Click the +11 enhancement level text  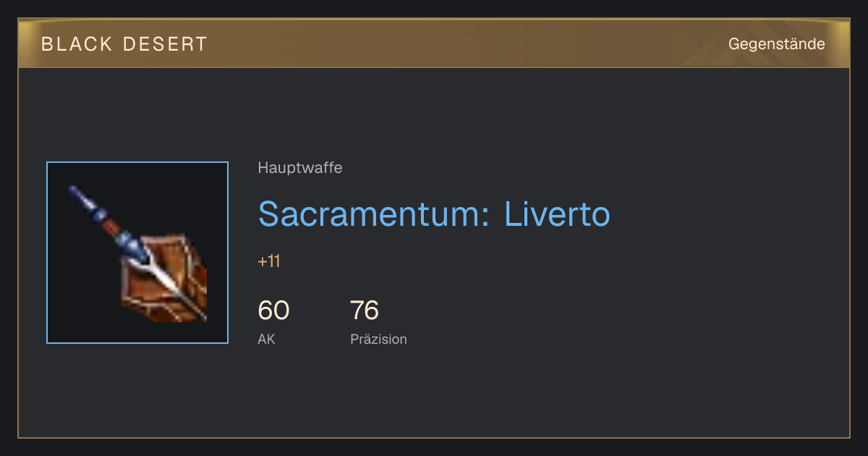click(x=269, y=261)
